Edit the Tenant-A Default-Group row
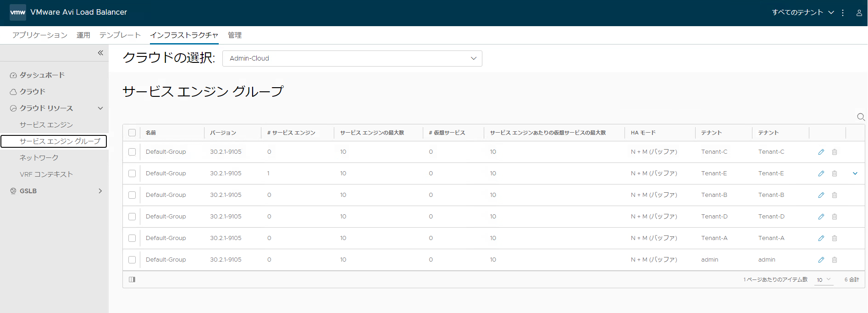868x313 pixels. pos(821,238)
